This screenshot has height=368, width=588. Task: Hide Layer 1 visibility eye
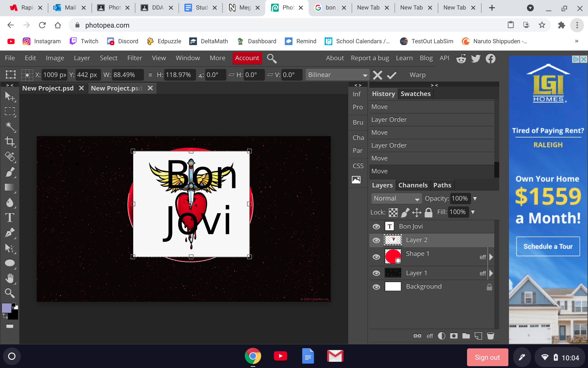(x=376, y=273)
